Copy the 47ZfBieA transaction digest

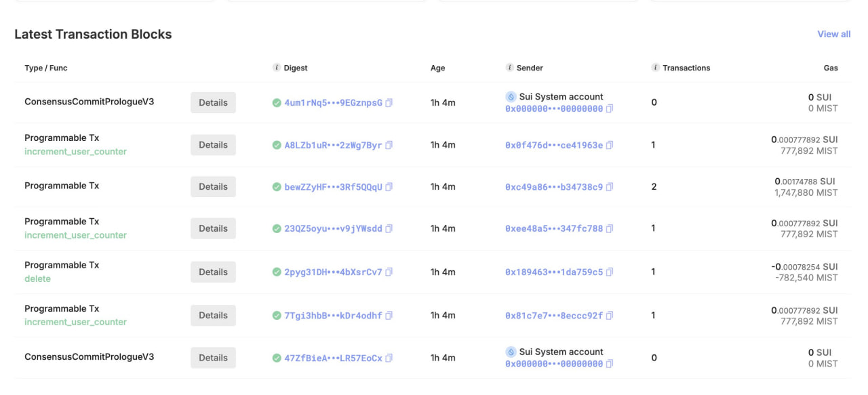389,357
